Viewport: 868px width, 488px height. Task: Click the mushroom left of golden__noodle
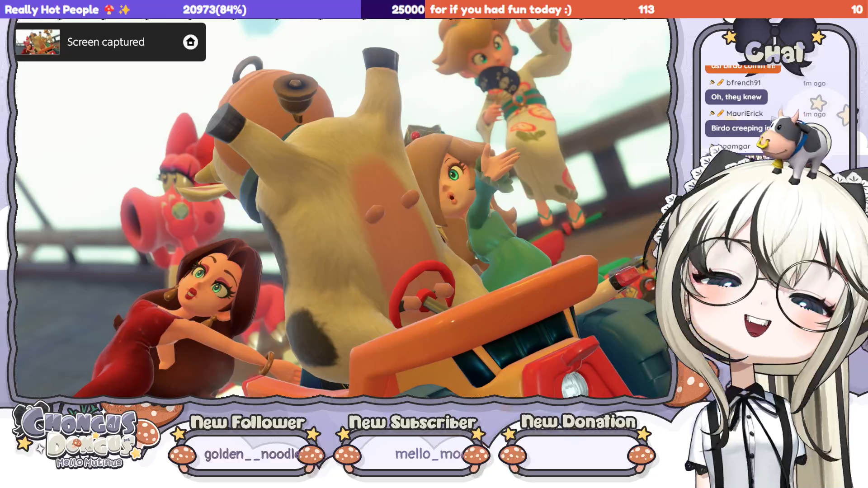[x=182, y=455]
